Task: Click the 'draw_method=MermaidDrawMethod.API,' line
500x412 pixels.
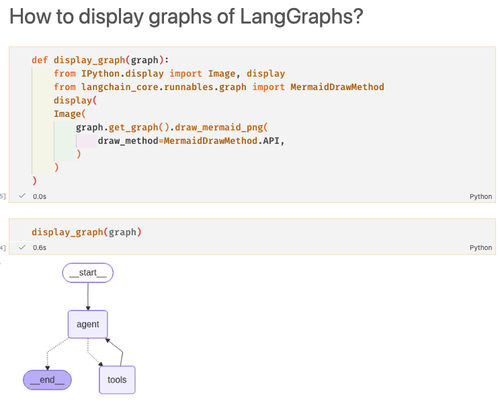Action: pos(191,141)
